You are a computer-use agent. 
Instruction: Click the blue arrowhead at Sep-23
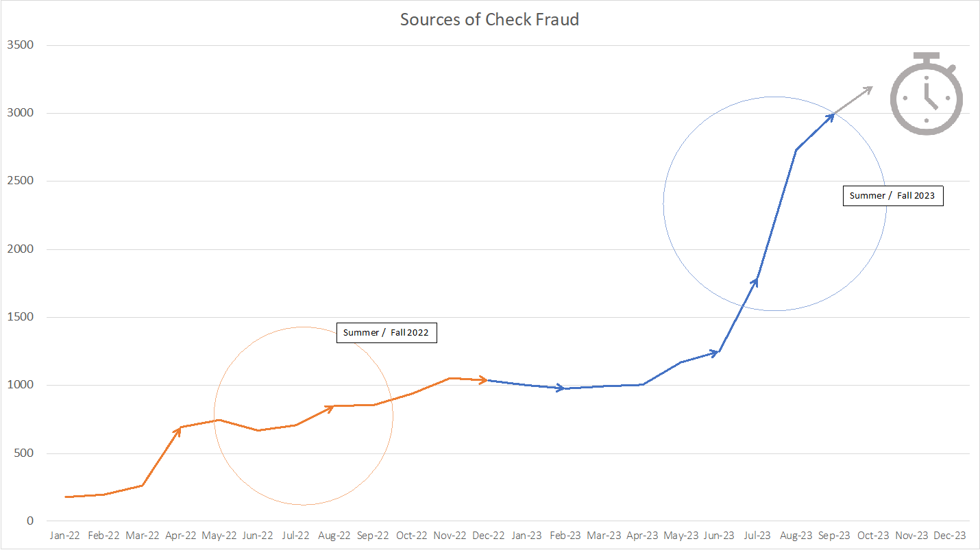pos(831,116)
